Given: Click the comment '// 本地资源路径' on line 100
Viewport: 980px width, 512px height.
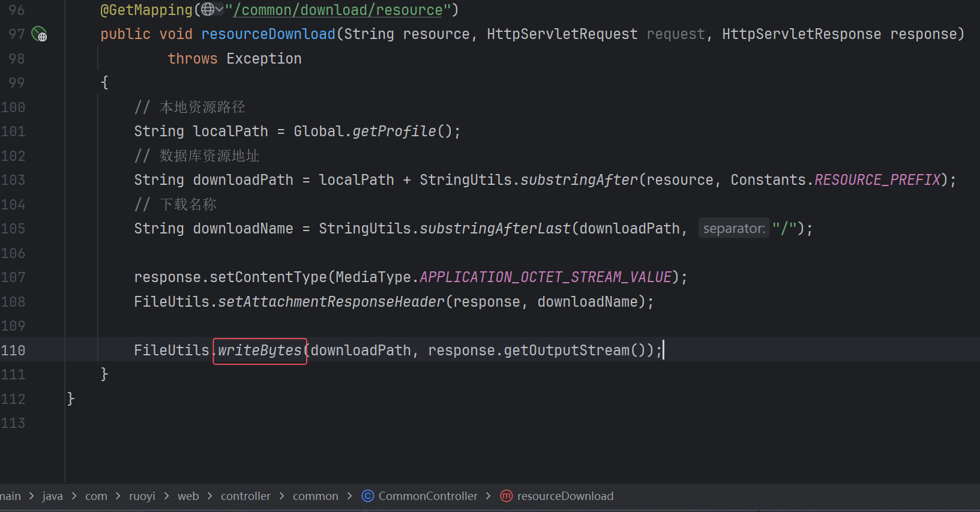Looking at the screenshot, I should pyautogui.click(x=190, y=107).
